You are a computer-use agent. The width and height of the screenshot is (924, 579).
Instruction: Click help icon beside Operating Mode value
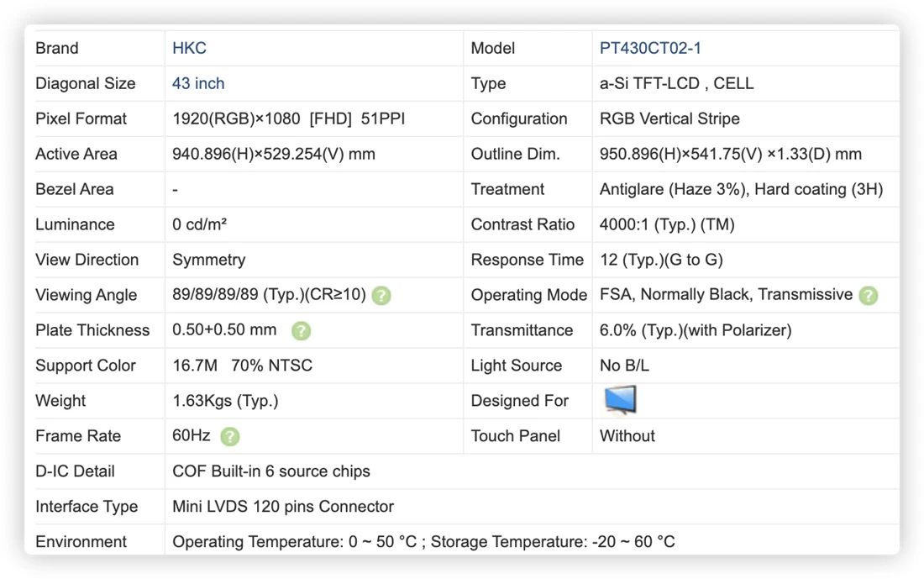pyautogui.click(x=868, y=296)
